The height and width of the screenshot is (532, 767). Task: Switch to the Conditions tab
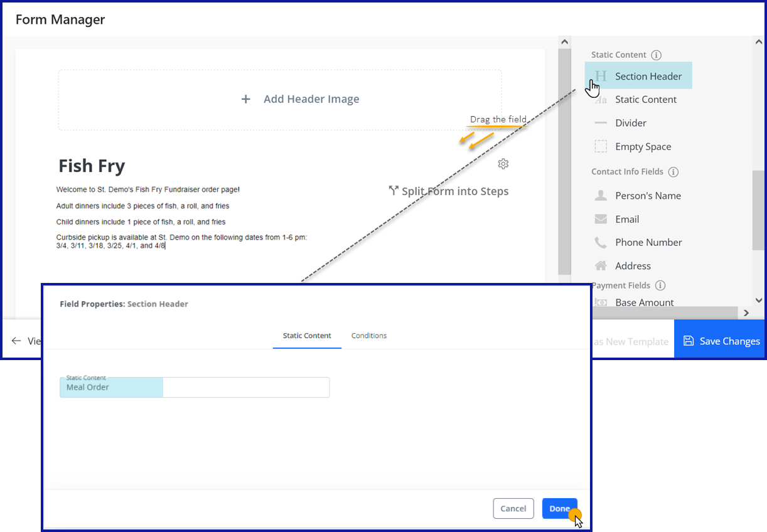point(369,336)
